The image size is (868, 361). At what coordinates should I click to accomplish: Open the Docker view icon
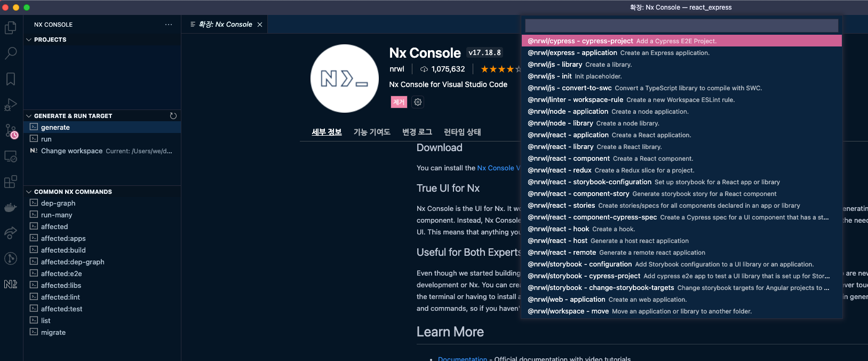[x=11, y=207]
